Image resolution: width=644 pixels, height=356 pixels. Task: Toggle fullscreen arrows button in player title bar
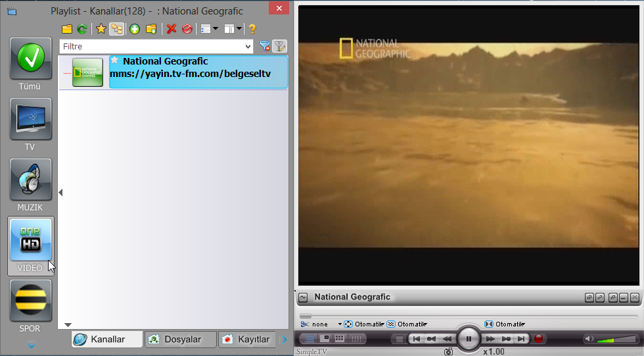(599, 297)
